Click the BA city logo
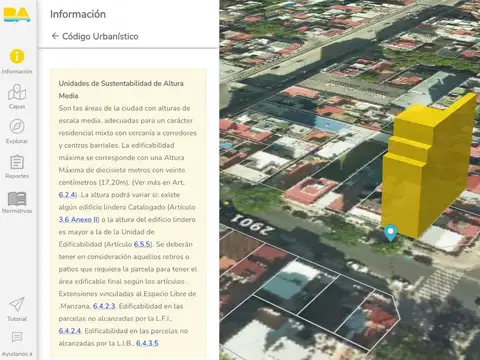The image size is (480, 360). click(17, 15)
